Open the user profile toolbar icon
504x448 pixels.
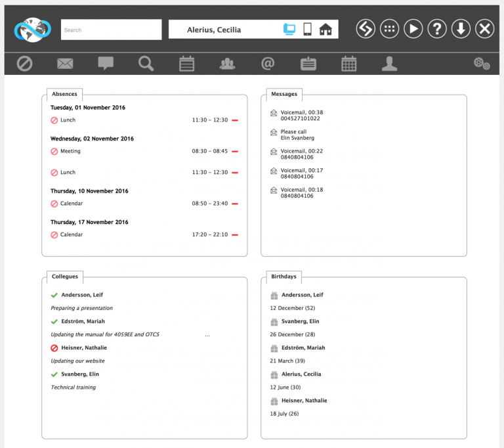389,64
